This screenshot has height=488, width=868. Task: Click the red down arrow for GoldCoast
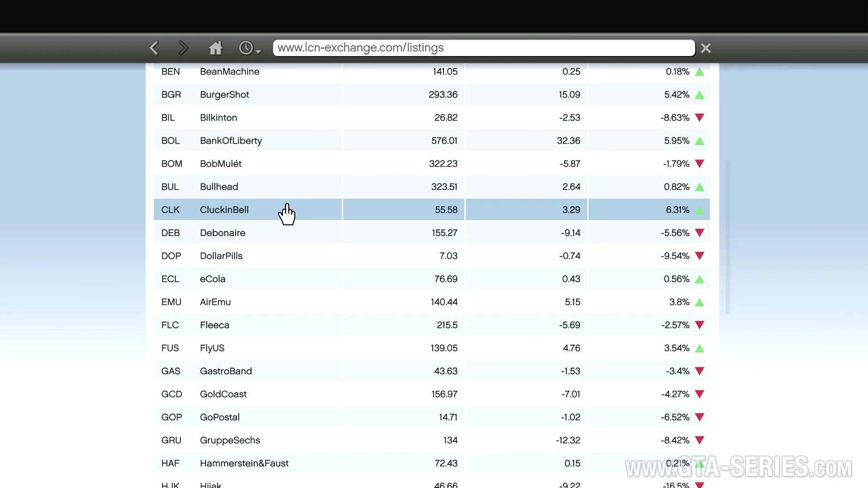click(x=699, y=394)
